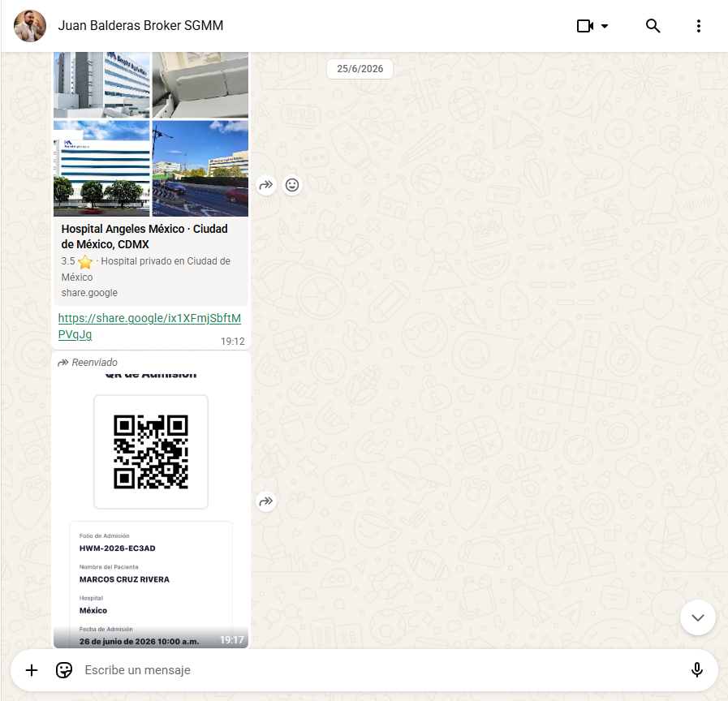The width and height of the screenshot is (728, 701).
Task: Start a video call with Juan Balderas
Action: (x=585, y=26)
